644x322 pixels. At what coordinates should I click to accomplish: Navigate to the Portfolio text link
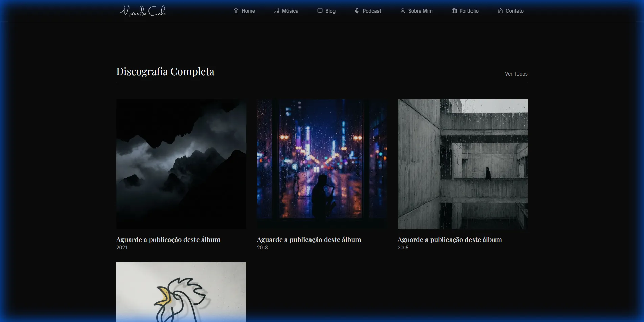point(469,11)
